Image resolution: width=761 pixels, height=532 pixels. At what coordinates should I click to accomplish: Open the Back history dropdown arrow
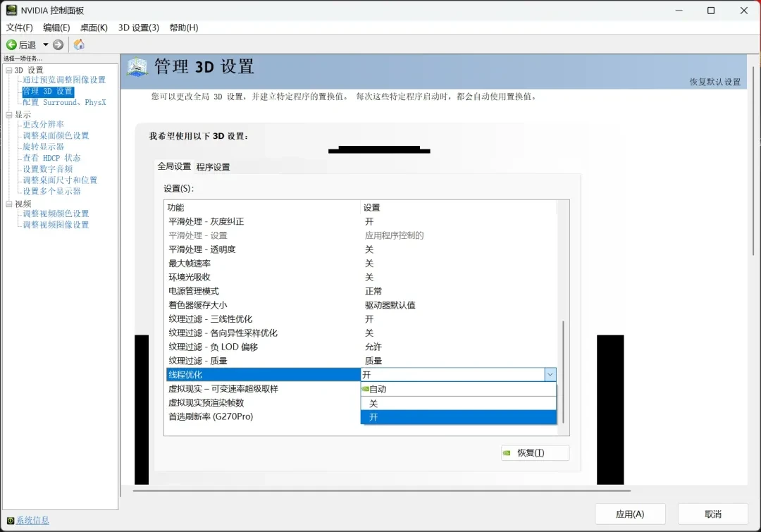coord(46,44)
